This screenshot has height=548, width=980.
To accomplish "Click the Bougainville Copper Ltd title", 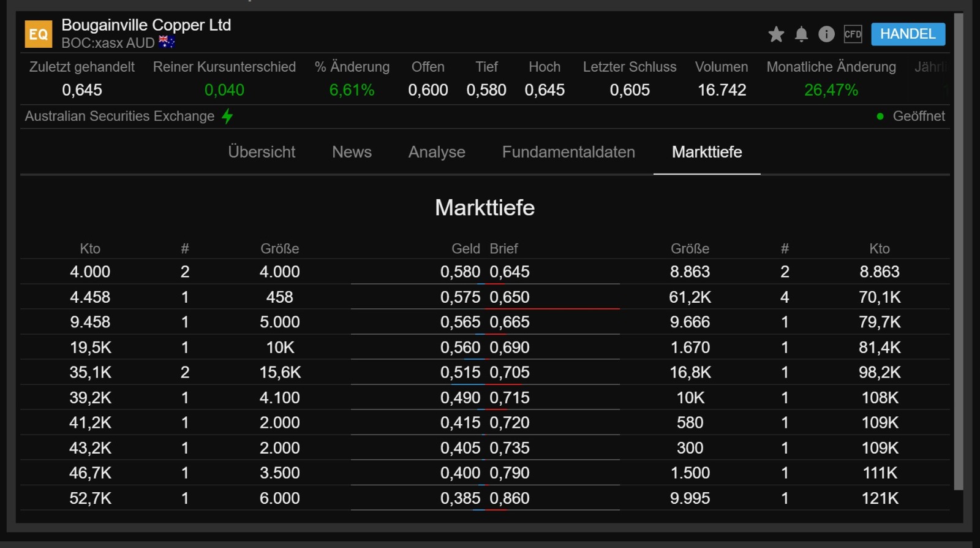I will (x=146, y=25).
